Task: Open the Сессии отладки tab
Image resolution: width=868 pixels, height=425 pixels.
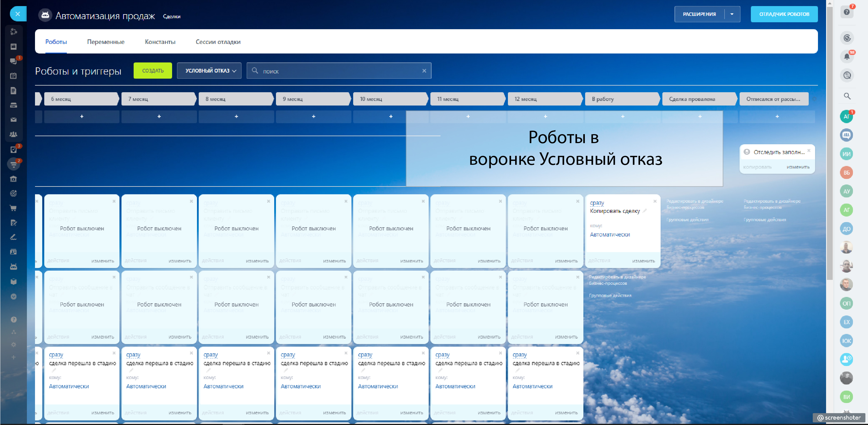Action: tap(218, 42)
